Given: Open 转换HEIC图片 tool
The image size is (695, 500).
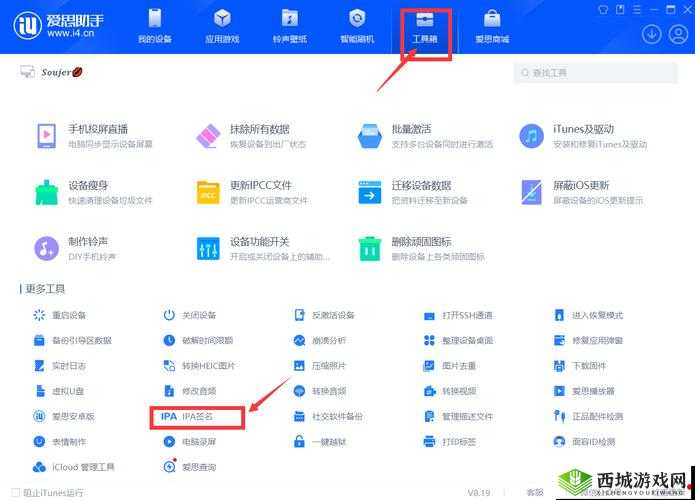Looking at the screenshot, I should (199, 366).
